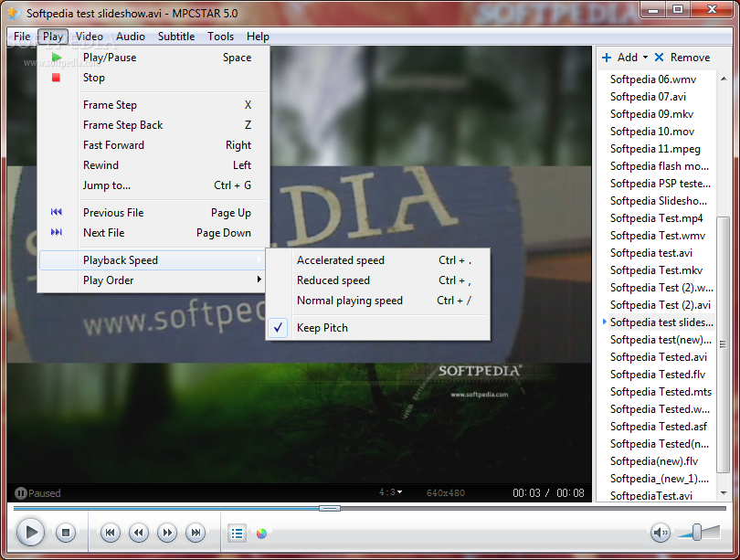This screenshot has width=740, height=560.
Task: Click the playlist scrollbar thumb
Action: 723,344
